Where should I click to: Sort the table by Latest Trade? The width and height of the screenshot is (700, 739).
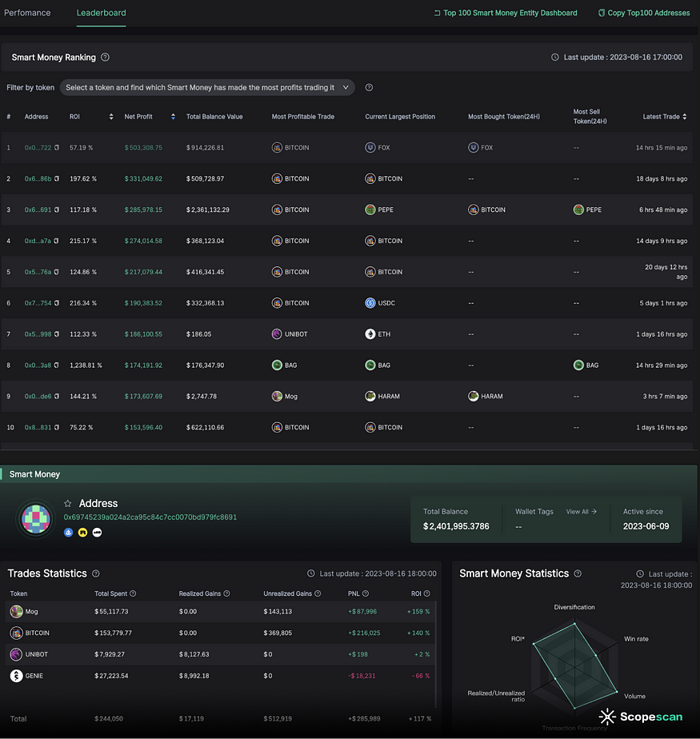tap(685, 117)
